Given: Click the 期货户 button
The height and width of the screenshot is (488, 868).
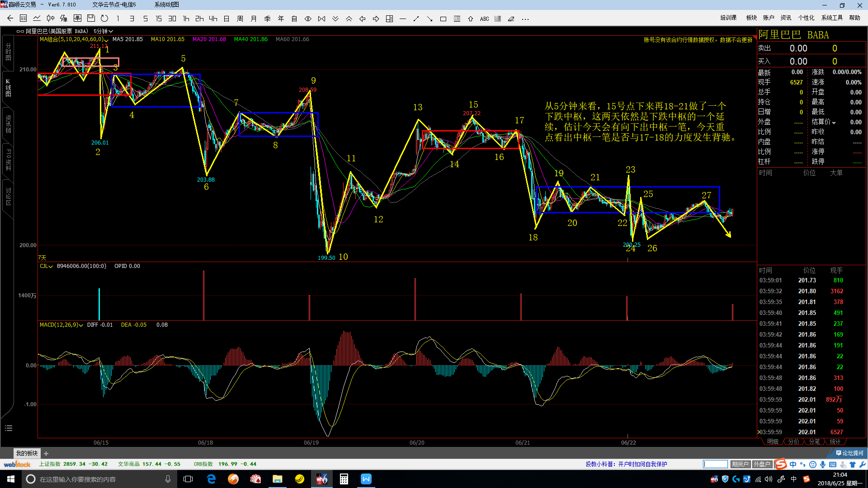Looking at the screenshot, I should click(740, 464).
